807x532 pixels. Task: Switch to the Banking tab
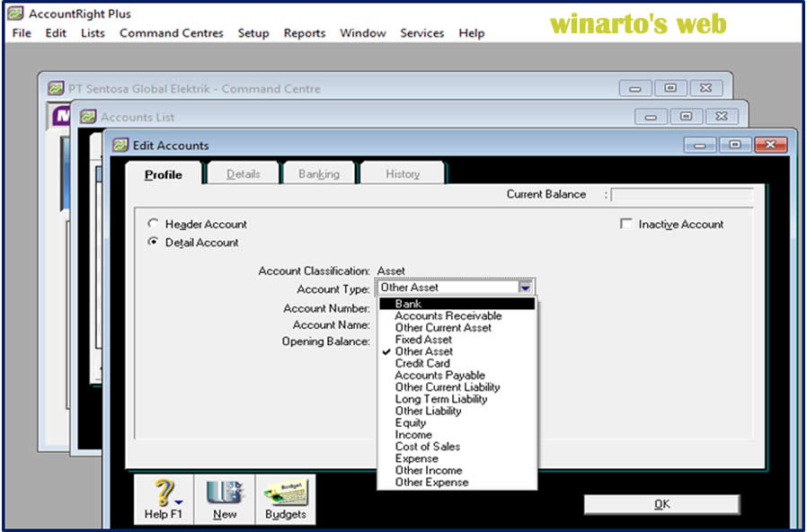point(319,174)
